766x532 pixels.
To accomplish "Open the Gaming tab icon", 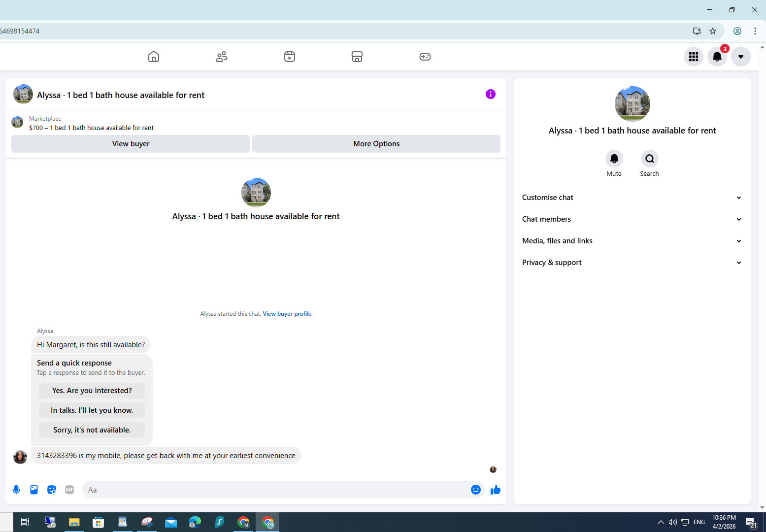I will click(x=425, y=57).
